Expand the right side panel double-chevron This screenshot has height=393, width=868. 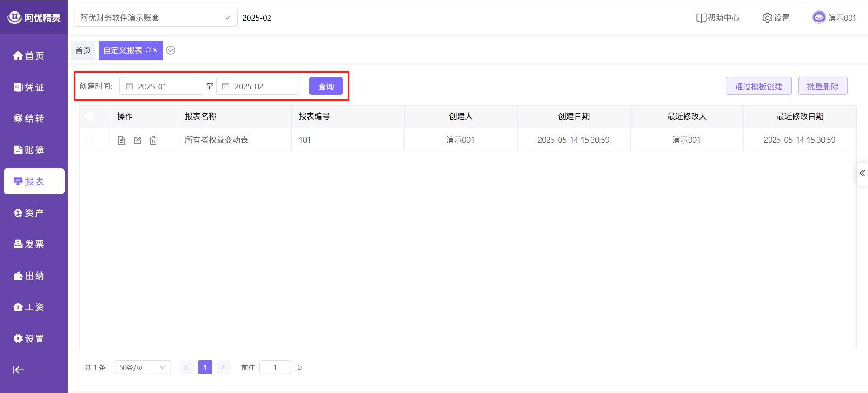click(x=862, y=173)
